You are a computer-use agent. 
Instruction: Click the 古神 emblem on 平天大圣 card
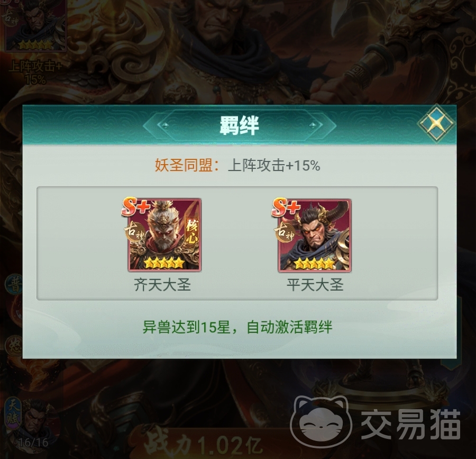click(284, 232)
